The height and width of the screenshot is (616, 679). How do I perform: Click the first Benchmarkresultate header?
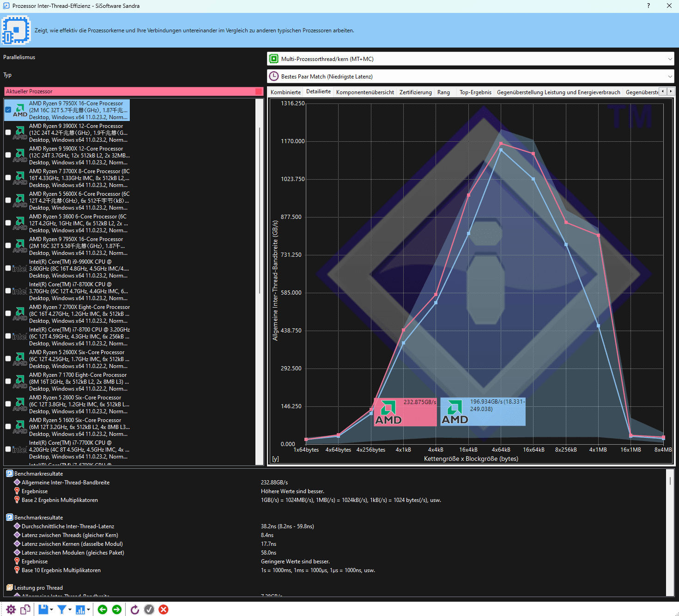(x=38, y=474)
